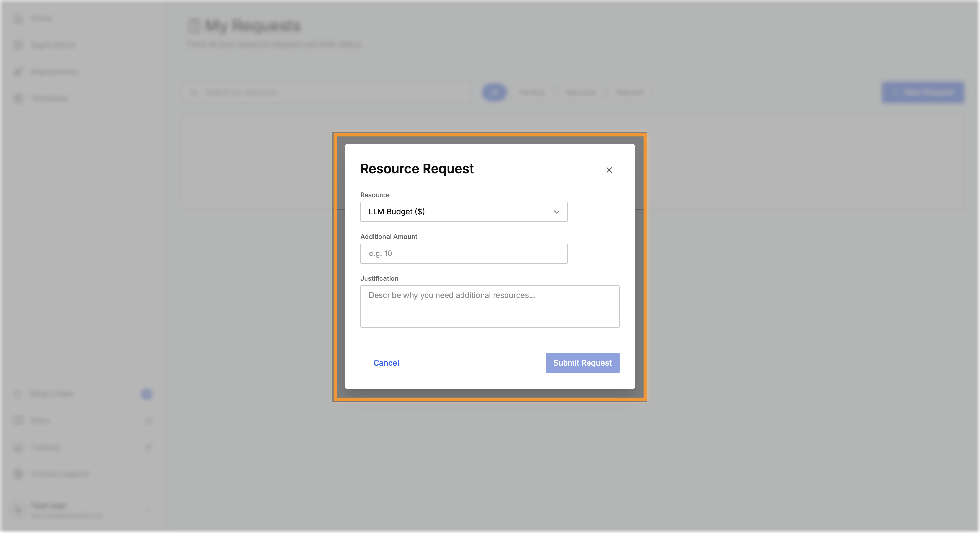
Task: Open What's New in the sidebar
Action: 52,393
